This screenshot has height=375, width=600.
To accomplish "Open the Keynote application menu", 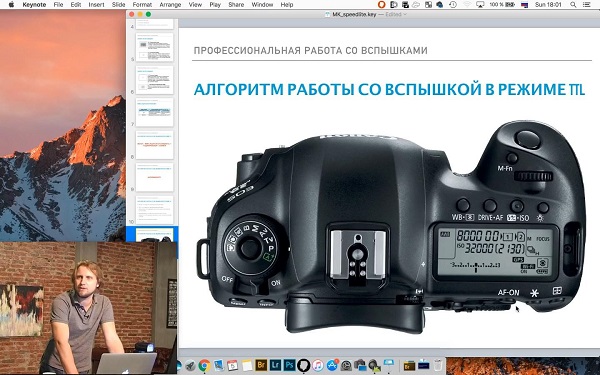I will click(34, 5).
